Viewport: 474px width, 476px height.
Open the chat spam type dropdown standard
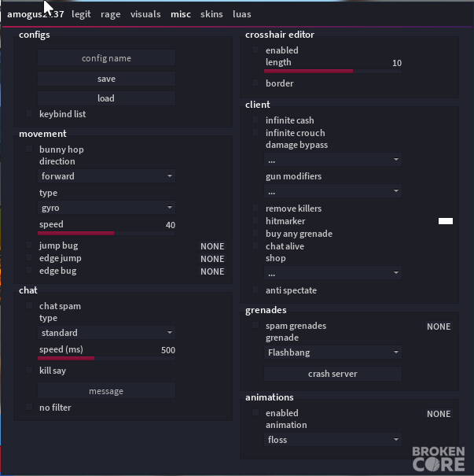[106, 333]
